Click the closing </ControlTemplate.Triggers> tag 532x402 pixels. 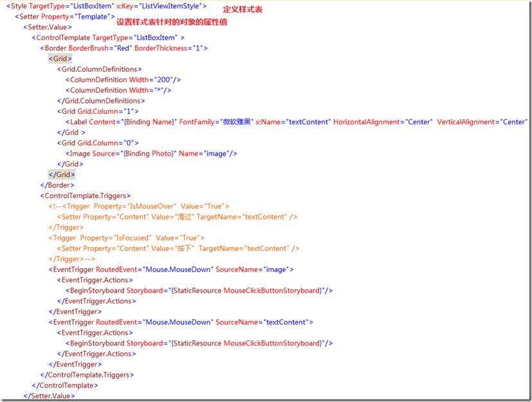tap(87, 375)
